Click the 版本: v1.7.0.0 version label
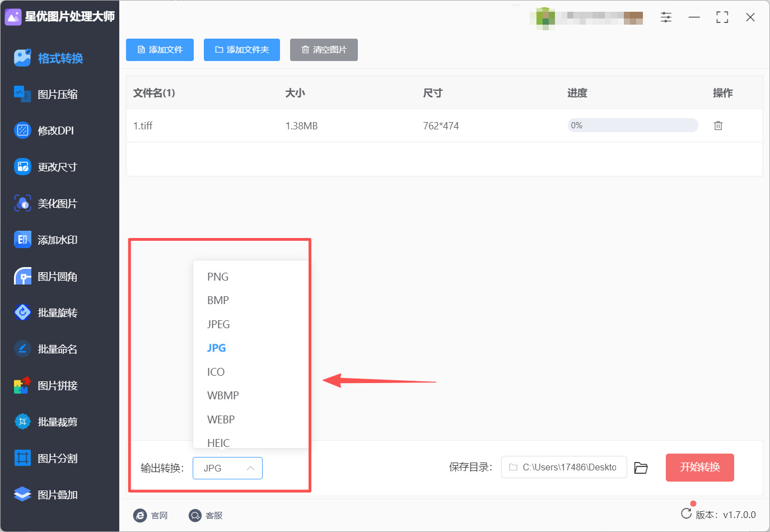This screenshot has height=532, width=770. click(x=726, y=515)
